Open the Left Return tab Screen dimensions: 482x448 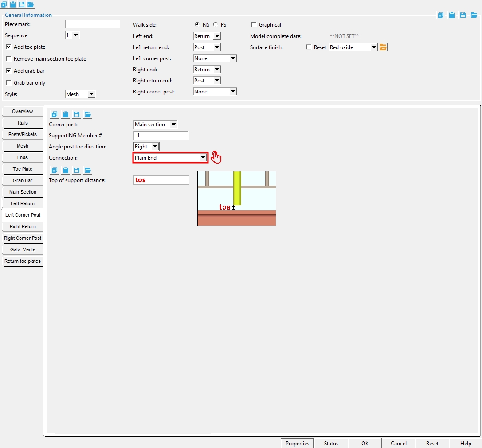point(23,203)
